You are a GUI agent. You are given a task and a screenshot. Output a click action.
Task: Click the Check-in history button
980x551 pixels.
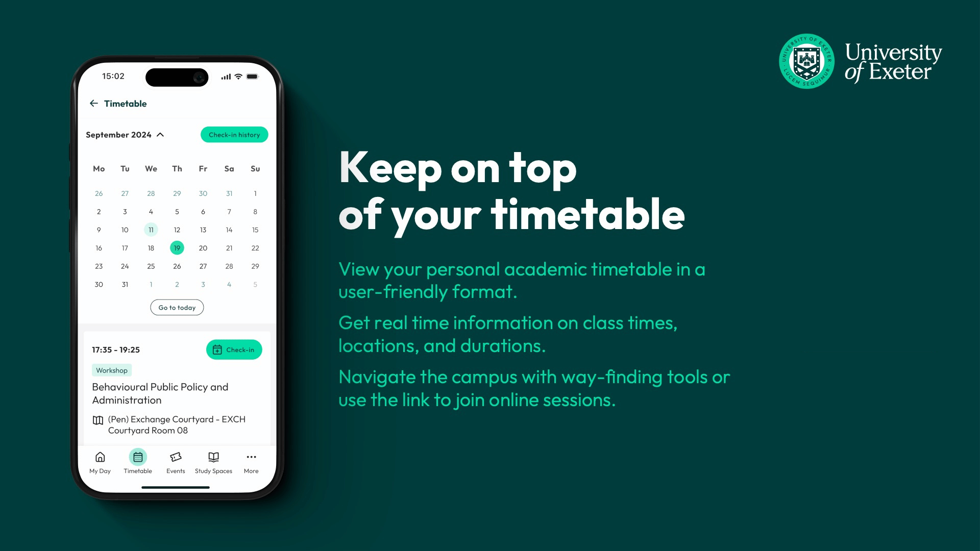235,135
